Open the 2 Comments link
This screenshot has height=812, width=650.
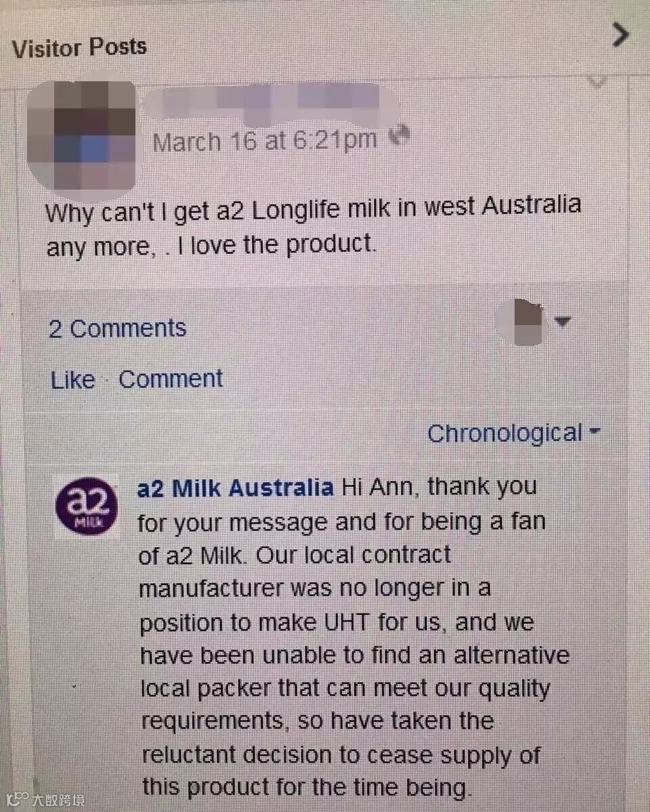118,328
